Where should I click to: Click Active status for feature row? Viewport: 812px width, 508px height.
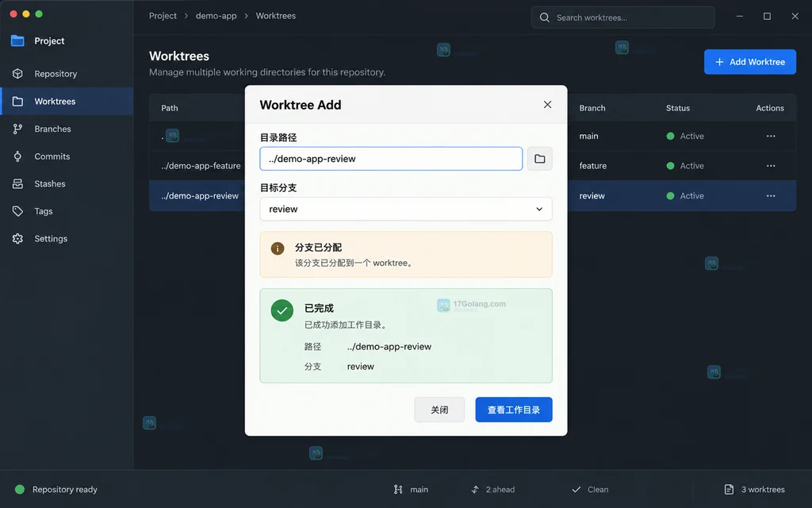685,166
